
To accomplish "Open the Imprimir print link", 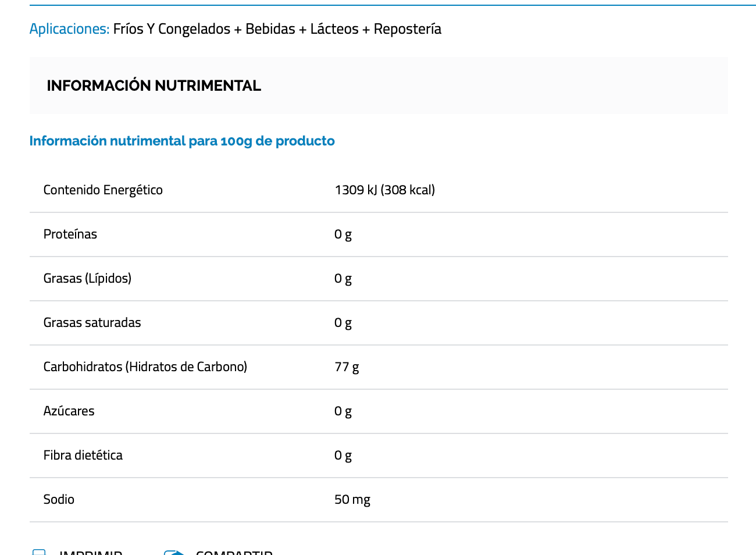I will click(91, 552).
